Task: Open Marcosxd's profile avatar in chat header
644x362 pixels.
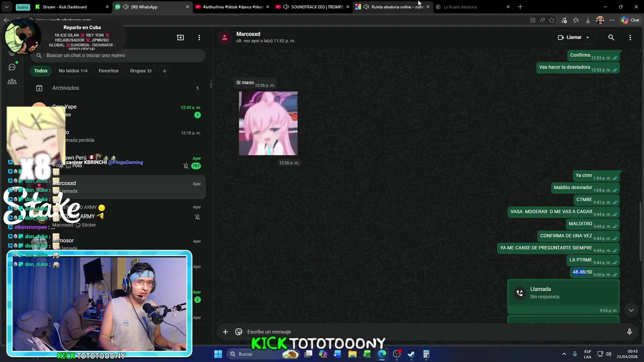Action: [225, 37]
